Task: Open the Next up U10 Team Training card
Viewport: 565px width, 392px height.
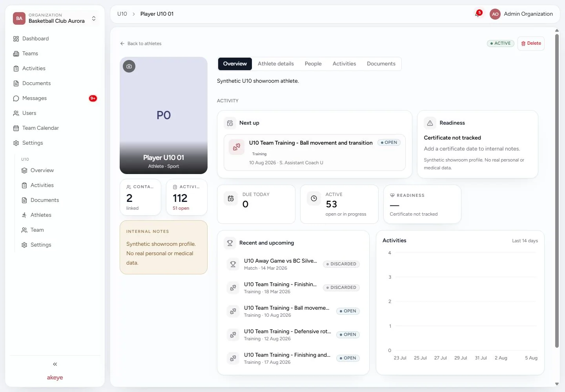Action: 315,152
